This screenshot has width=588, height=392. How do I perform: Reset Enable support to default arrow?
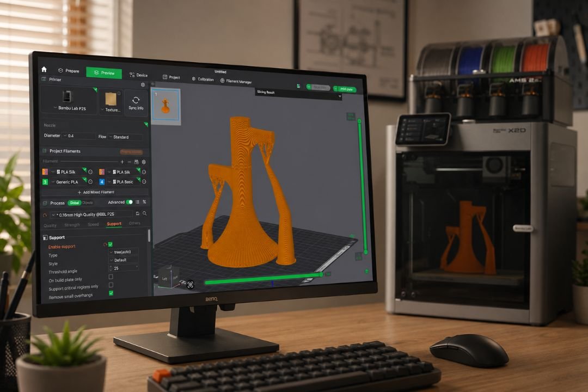tap(105, 244)
